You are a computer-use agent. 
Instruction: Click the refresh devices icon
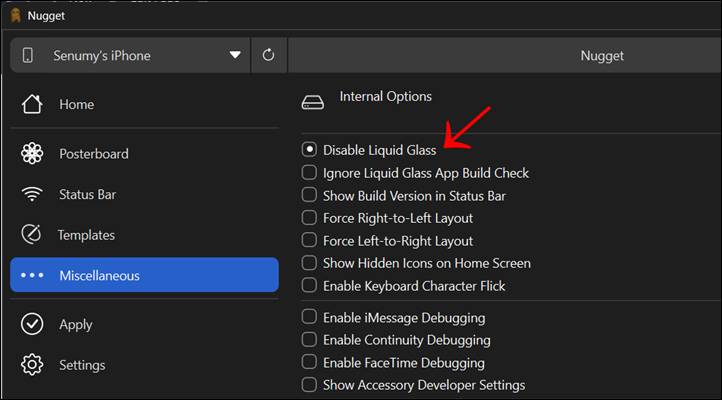click(268, 56)
